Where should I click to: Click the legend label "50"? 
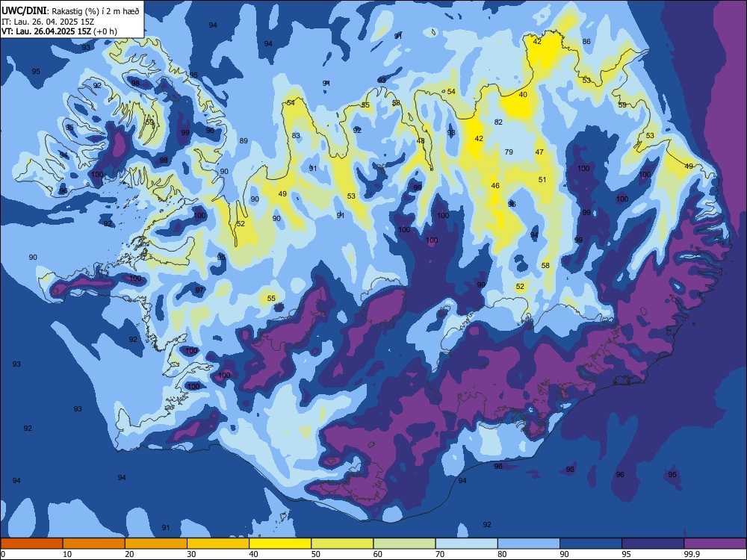point(316,554)
